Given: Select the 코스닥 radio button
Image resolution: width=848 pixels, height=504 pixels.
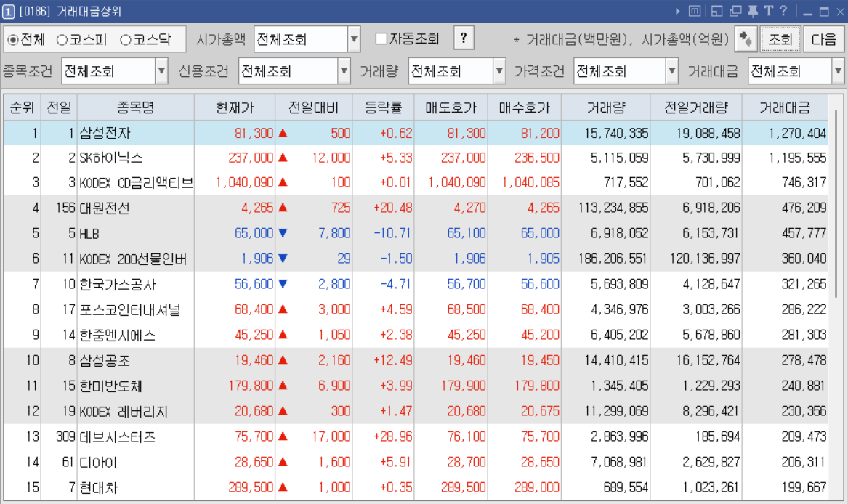Looking at the screenshot, I should click(126, 39).
